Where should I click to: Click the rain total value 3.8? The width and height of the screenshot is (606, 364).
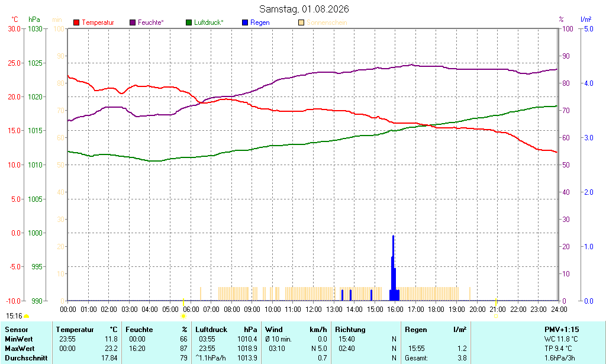462,358
